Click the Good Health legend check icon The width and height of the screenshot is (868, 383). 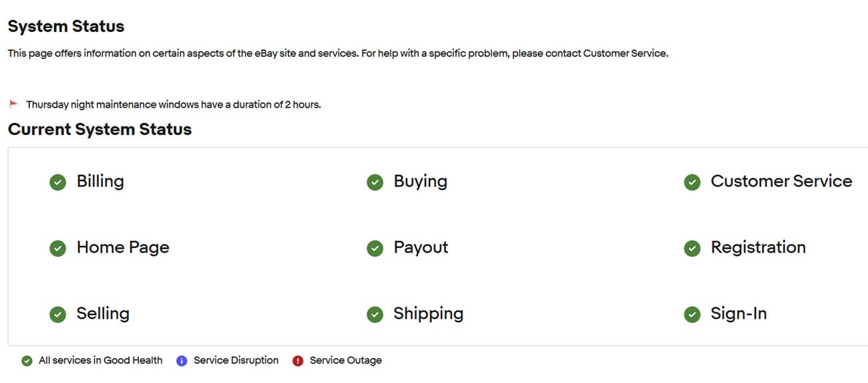[27, 361]
